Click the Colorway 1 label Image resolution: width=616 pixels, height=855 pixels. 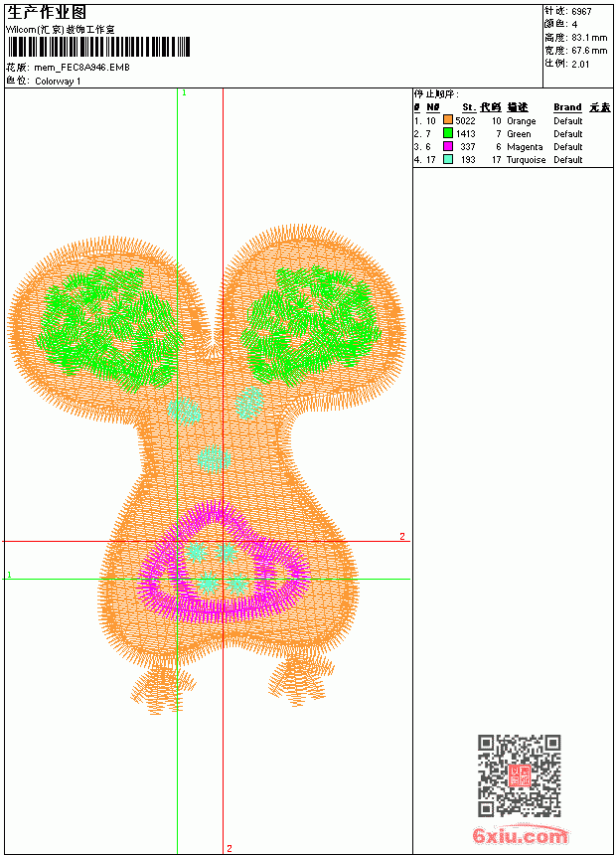click(58, 82)
